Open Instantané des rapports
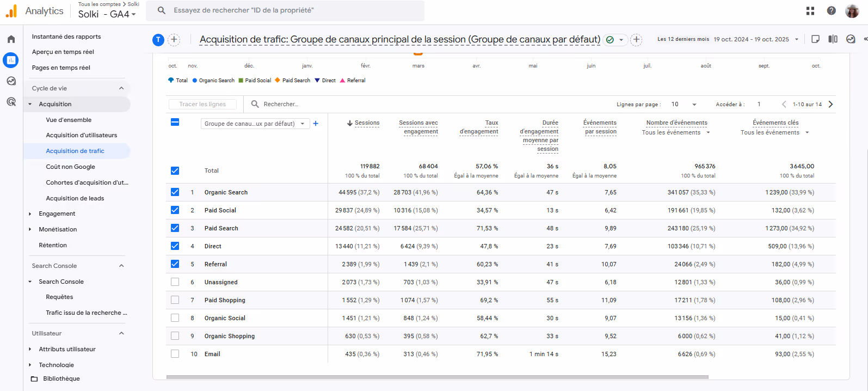The image size is (868, 391). click(x=66, y=36)
